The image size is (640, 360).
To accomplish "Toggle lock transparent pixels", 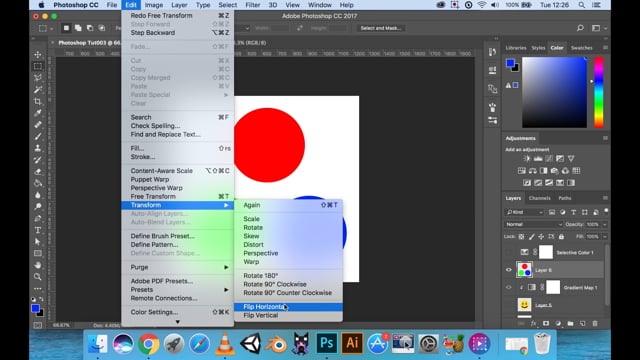I will coord(521,237).
